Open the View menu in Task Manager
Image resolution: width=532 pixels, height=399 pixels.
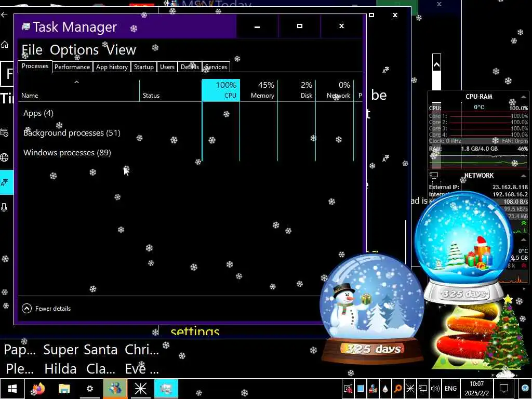(121, 50)
